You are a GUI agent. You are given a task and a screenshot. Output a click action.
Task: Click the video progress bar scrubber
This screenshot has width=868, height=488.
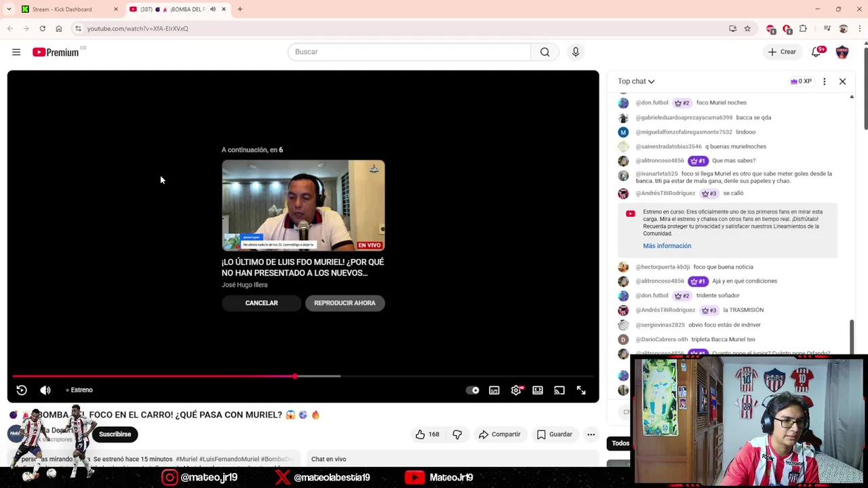click(x=295, y=375)
